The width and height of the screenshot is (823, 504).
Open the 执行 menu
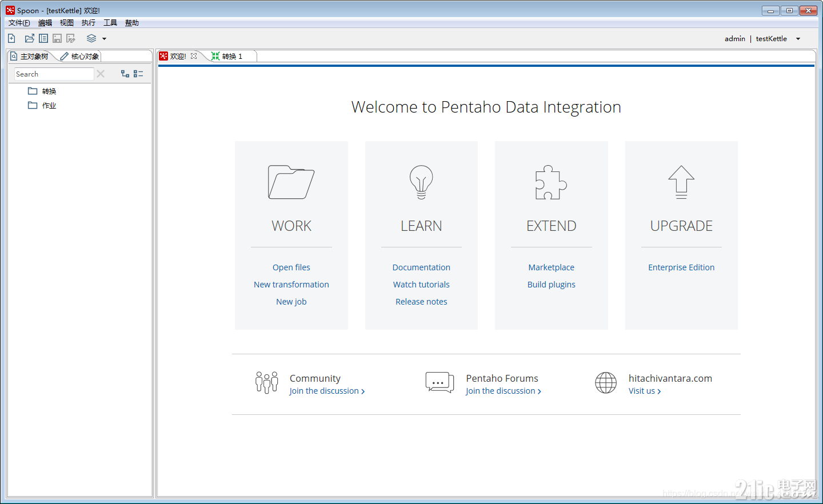coord(89,23)
